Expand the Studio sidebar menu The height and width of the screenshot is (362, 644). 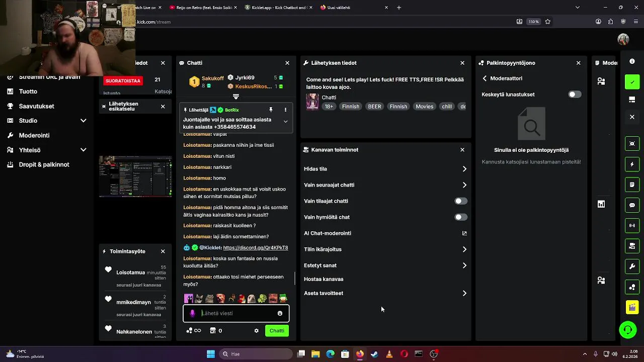83,121
